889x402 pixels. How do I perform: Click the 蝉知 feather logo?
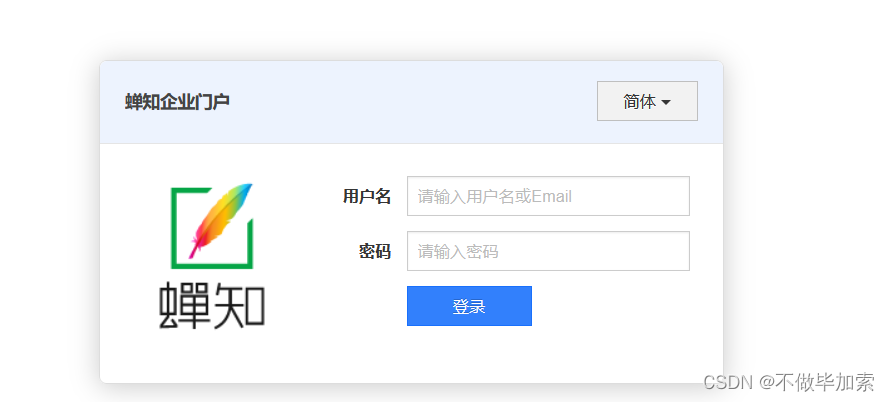pos(212,256)
